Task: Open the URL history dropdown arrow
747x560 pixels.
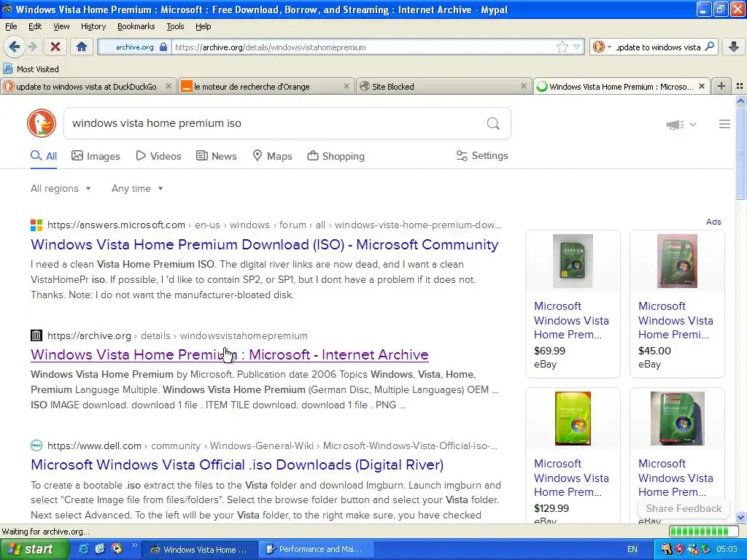Action: coord(576,47)
